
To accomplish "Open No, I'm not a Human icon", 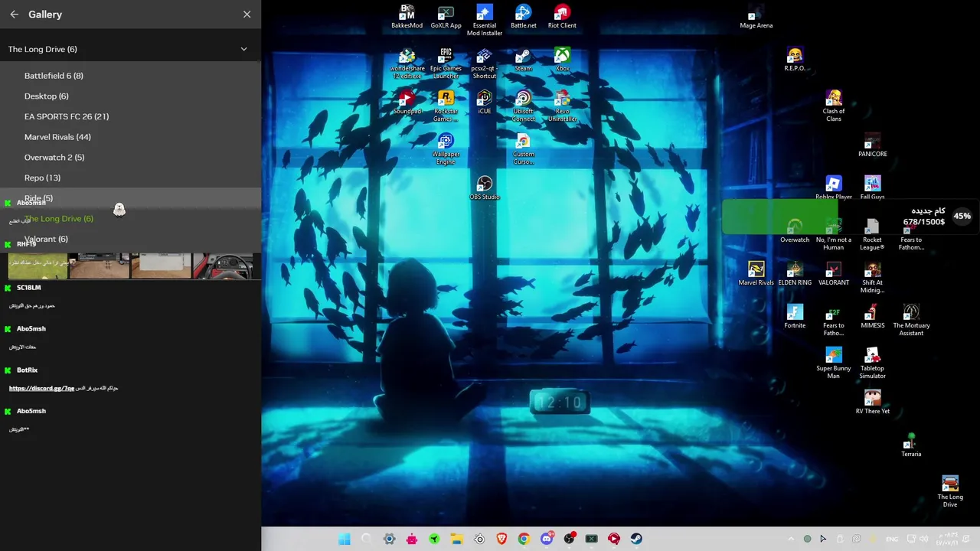I will (834, 235).
